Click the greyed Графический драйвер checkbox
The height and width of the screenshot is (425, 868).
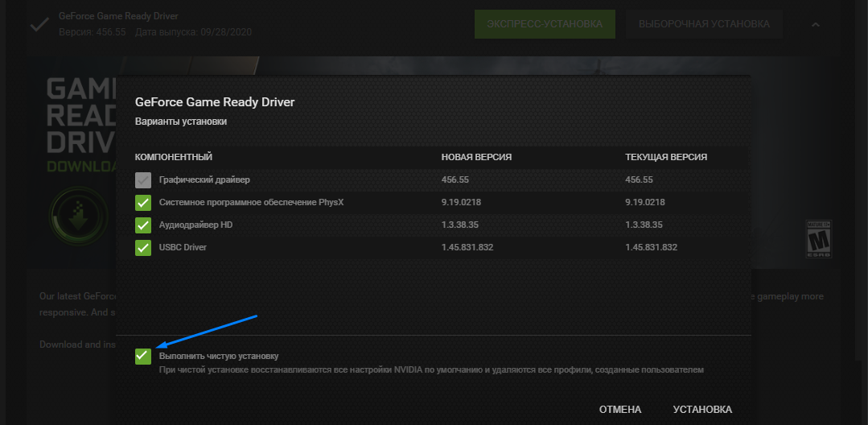[x=143, y=179]
